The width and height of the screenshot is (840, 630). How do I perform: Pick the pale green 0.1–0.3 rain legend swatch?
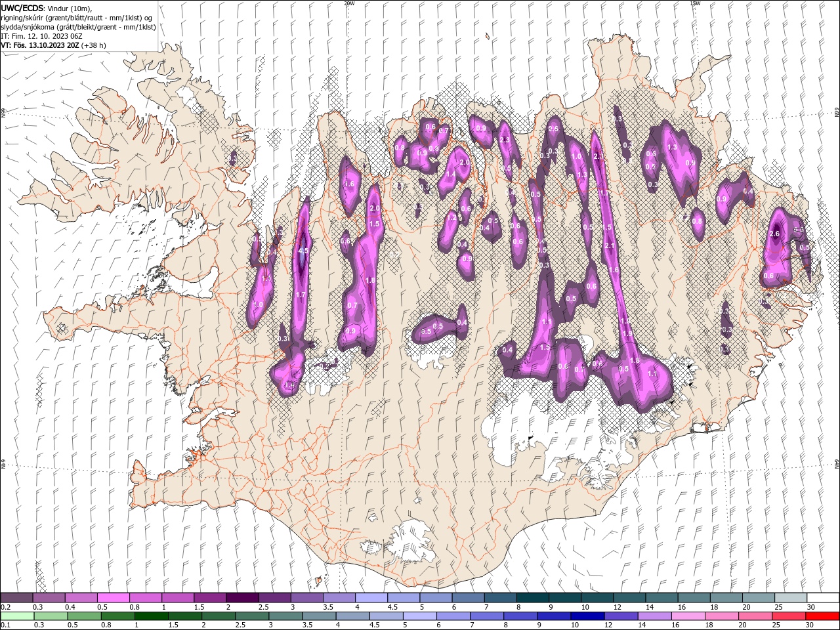pos(18,616)
